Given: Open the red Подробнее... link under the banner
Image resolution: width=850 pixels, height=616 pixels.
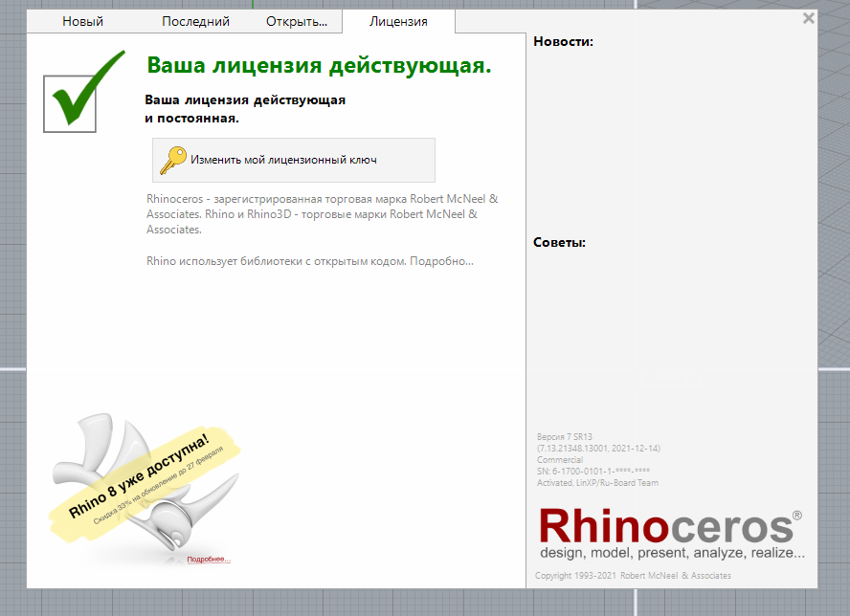Looking at the screenshot, I should coord(209,560).
